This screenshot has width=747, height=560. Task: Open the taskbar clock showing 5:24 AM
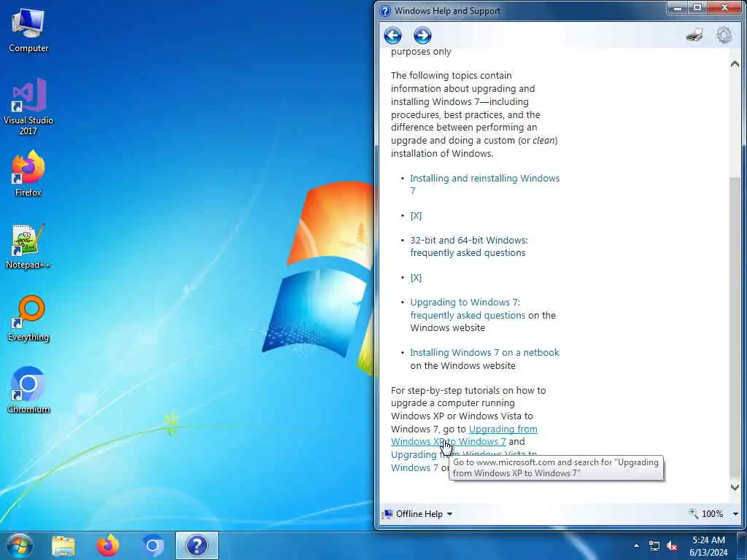[708, 546]
